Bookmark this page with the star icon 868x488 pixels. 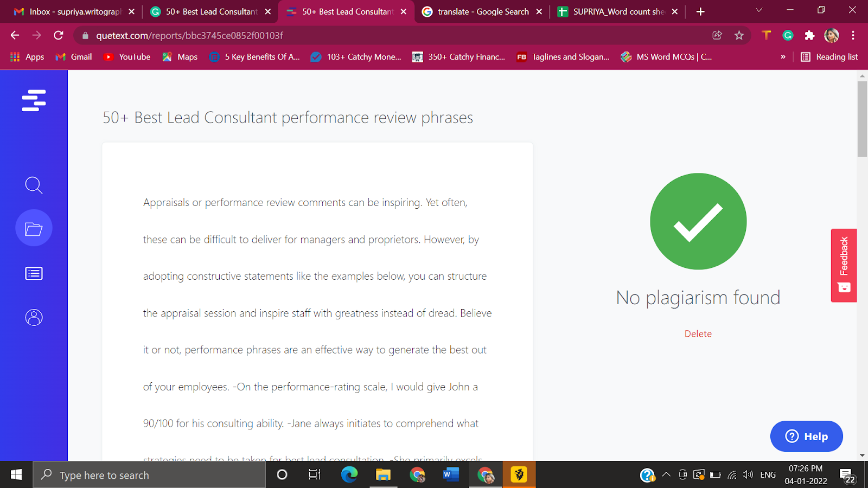click(739, 35)
